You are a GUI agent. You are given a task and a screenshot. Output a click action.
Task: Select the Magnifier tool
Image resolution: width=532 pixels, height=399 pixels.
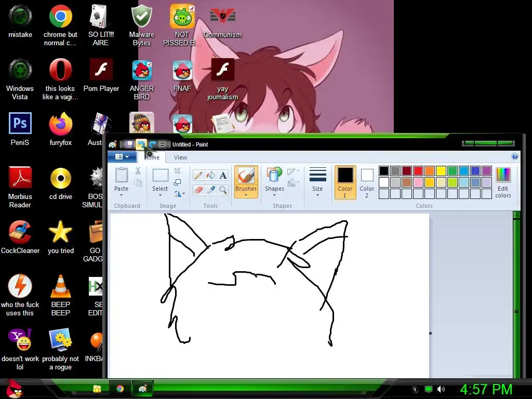[x=223, y=190]
